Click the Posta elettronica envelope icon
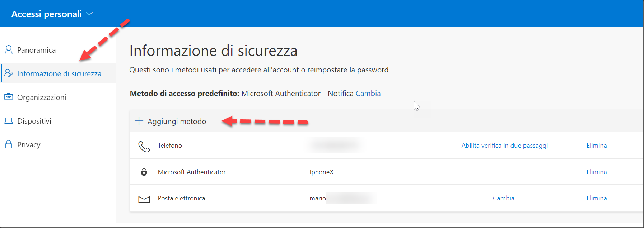The width and height of the screenshot is (644, 228). (144, 199)
